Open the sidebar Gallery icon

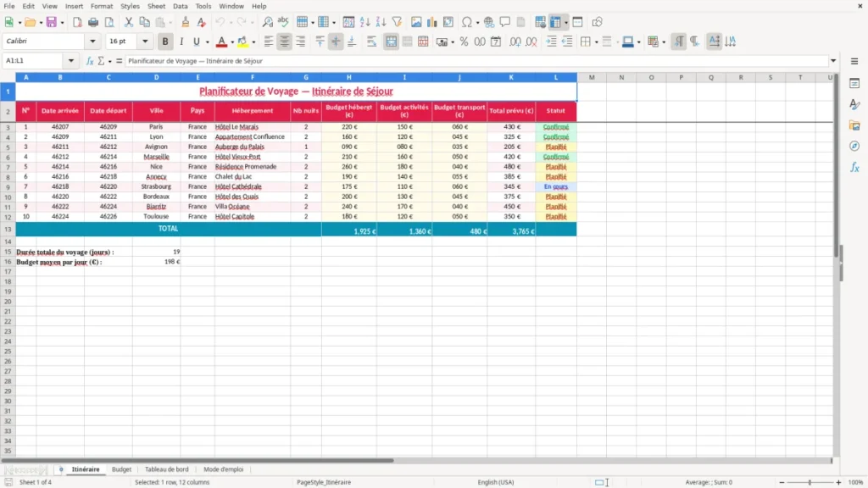click(854, 125)
